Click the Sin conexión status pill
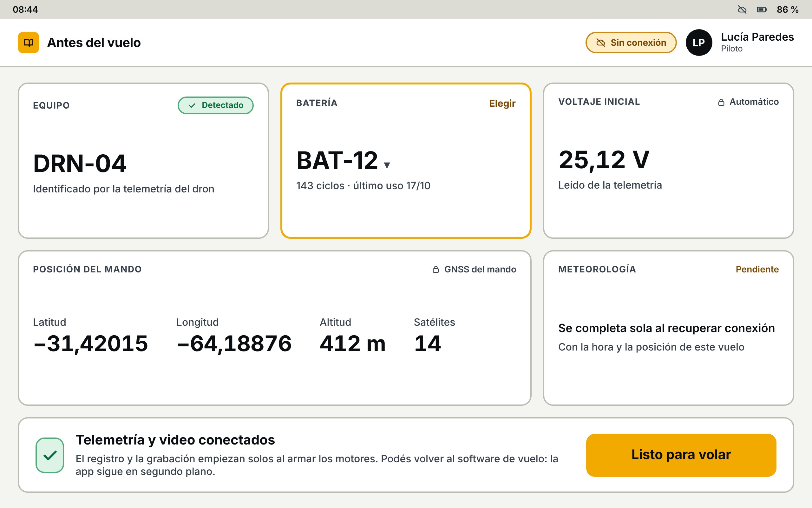The image size is (812, 508). click(x=631, y=43)
